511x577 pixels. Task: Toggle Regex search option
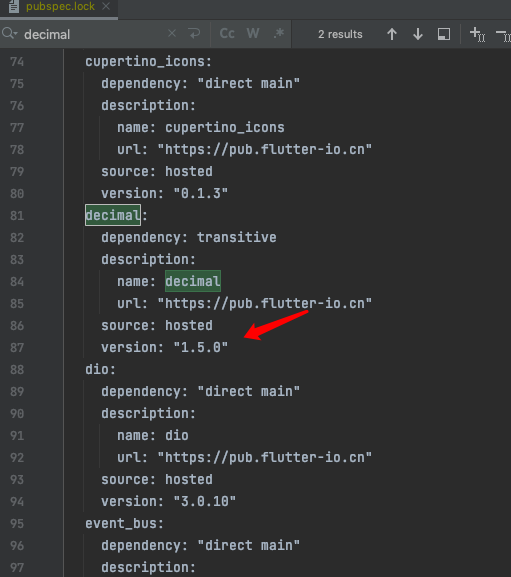tap(279, 34)
